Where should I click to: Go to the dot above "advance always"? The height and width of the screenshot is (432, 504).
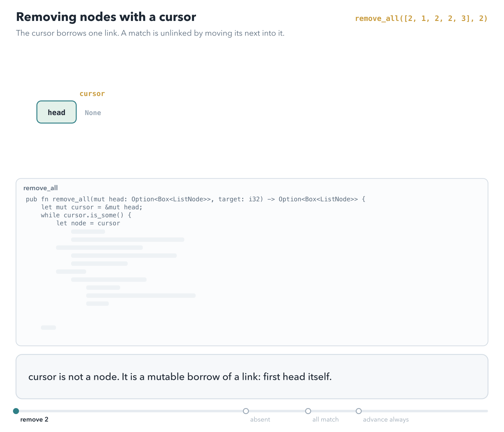358,411
